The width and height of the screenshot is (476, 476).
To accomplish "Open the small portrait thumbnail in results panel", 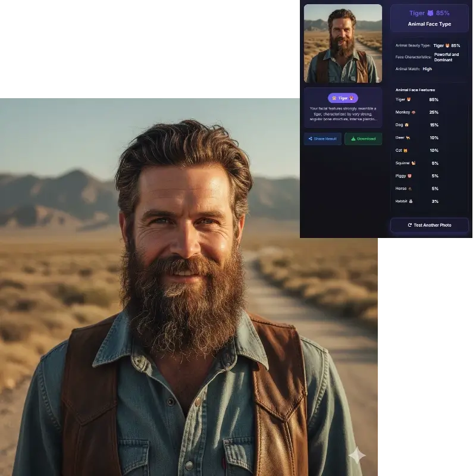I will point(343,43).
